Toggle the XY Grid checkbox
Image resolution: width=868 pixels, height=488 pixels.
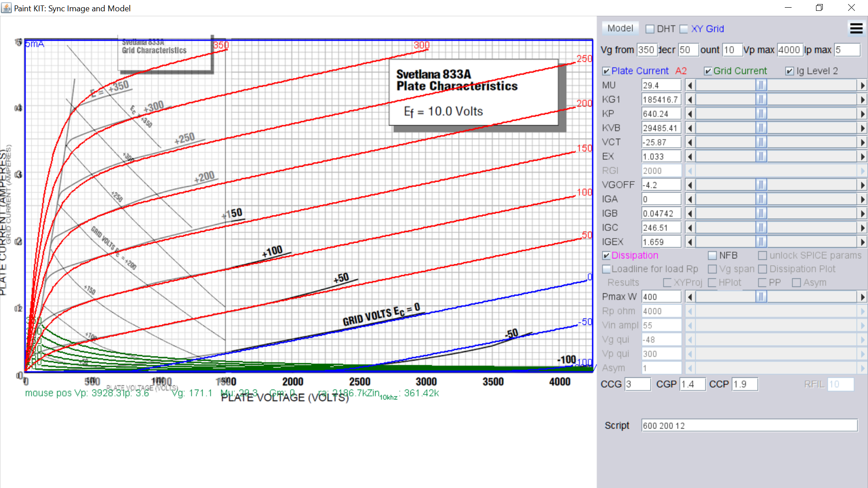point(684,29)
